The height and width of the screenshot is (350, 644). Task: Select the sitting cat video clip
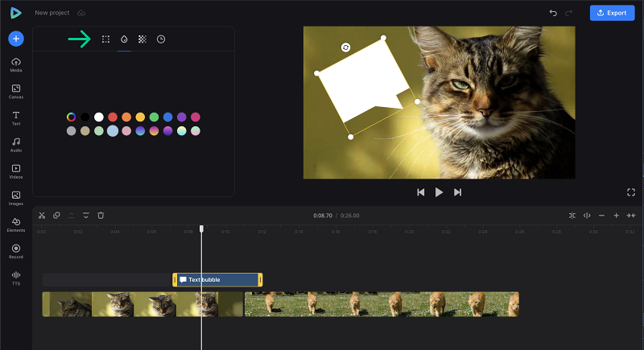[143, 304]
